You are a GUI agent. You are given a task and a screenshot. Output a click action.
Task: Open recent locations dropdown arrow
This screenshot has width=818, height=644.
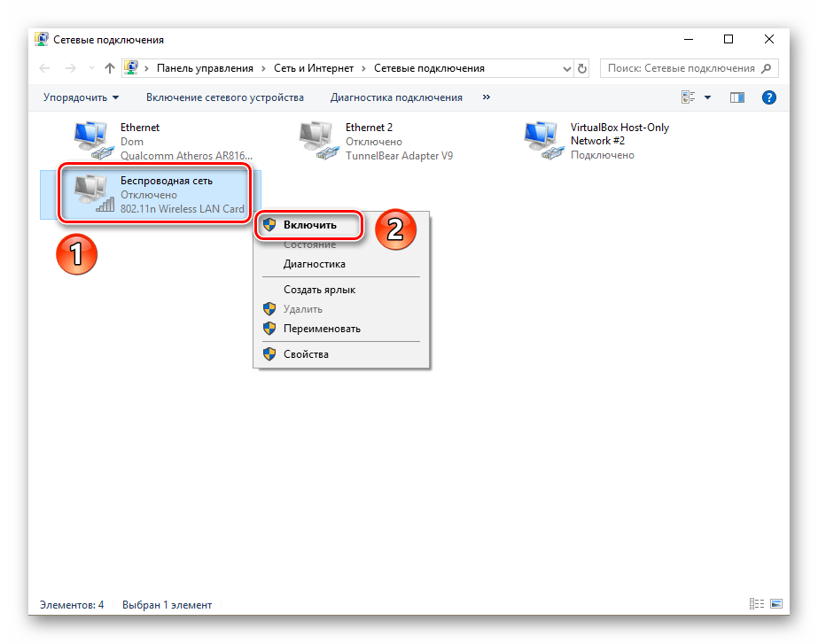(x=92, y=68)
